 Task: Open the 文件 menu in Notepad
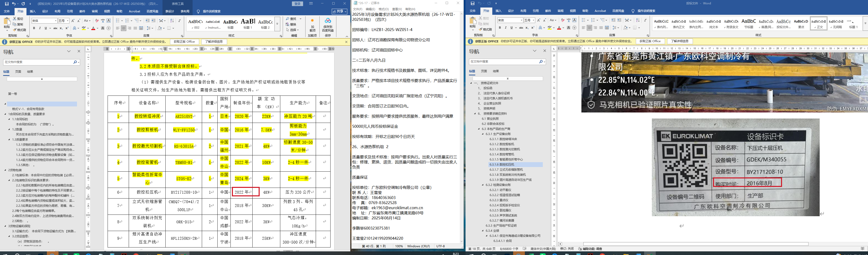357,9
